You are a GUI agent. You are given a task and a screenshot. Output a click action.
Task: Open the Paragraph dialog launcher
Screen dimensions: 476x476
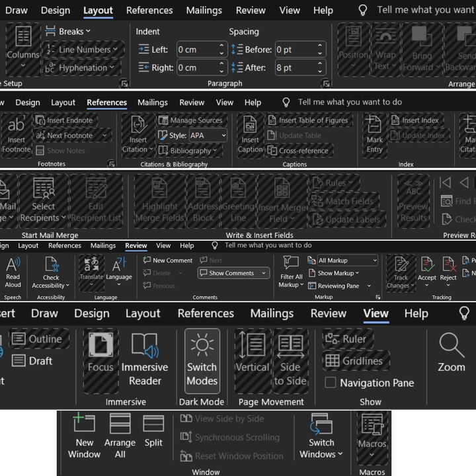(326, 83)
